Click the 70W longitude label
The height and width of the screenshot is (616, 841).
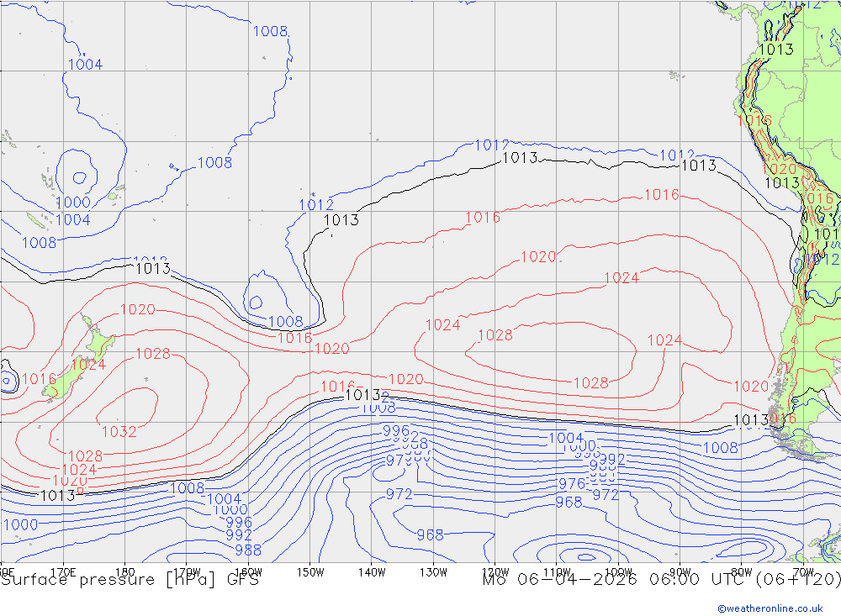point(803,572)
